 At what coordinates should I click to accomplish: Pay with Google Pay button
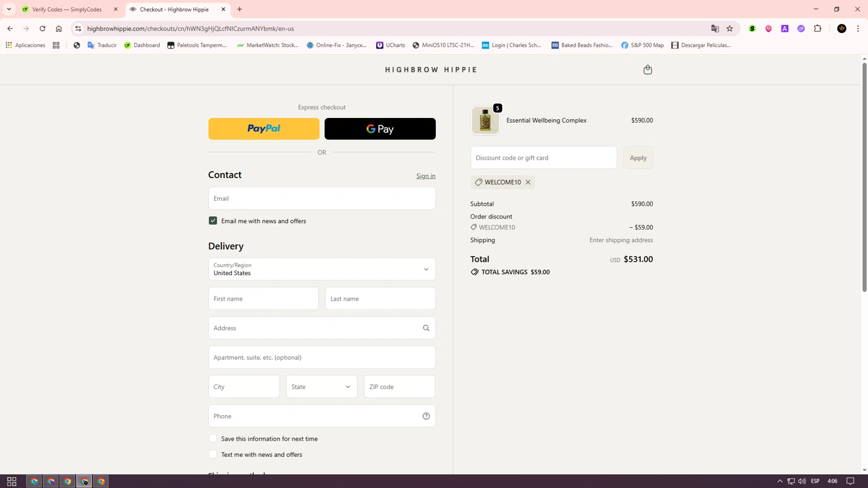click(380, 129)
